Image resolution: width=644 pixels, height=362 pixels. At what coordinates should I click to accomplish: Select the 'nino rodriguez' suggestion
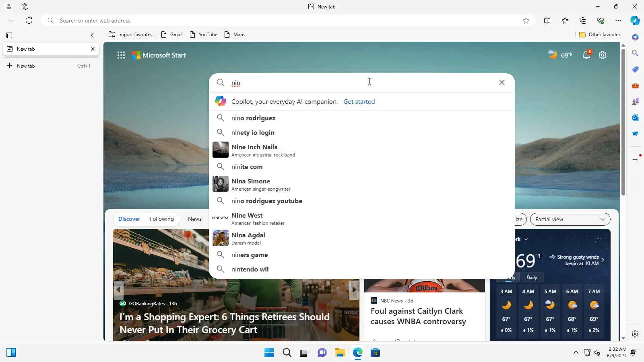coord(362,118)
